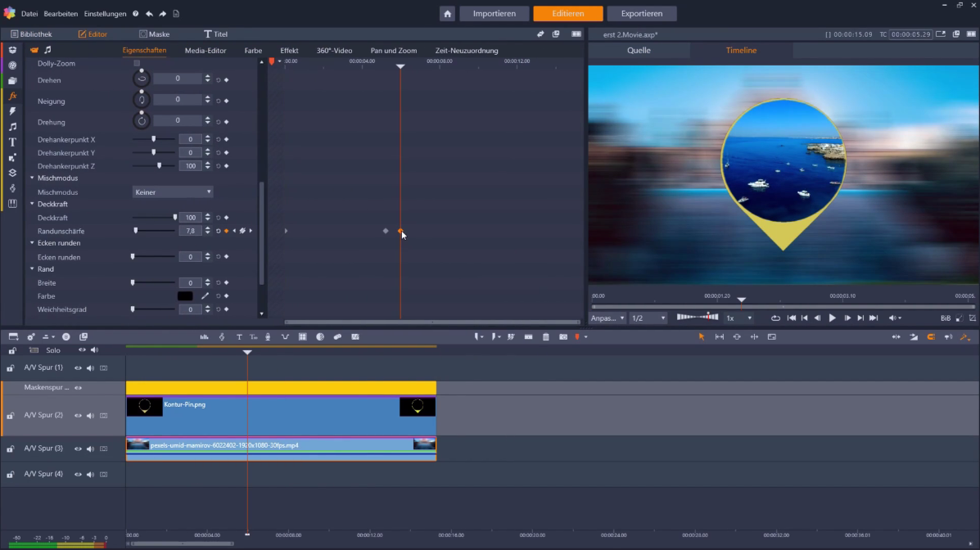Start a voiceover with the microphone icon
Viewport: 980px width, 550px height.
point(268,336)
